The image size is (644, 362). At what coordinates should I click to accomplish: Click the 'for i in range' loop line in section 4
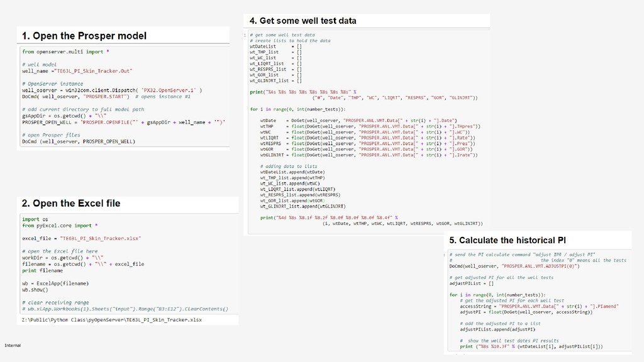point(297,109)
